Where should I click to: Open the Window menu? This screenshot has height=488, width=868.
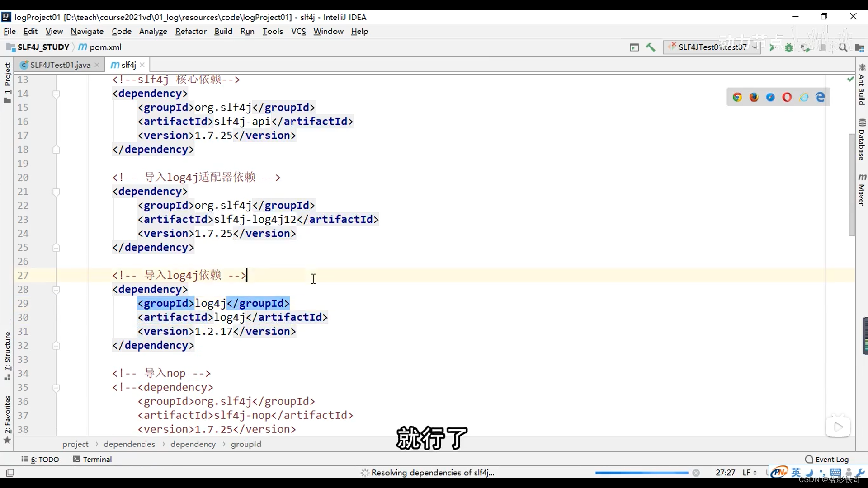pyautogui.click(x=328, y=31)
